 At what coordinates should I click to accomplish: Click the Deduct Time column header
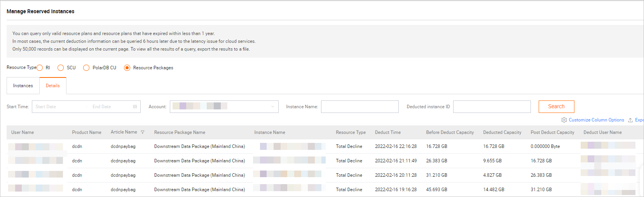[x=388, y=132]
